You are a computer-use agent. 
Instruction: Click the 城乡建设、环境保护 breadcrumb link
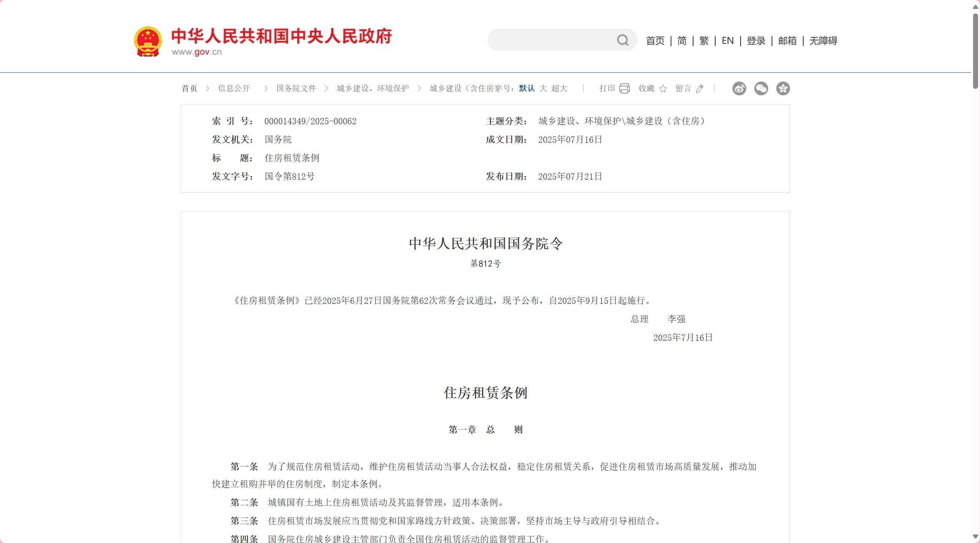click(373, 88)
